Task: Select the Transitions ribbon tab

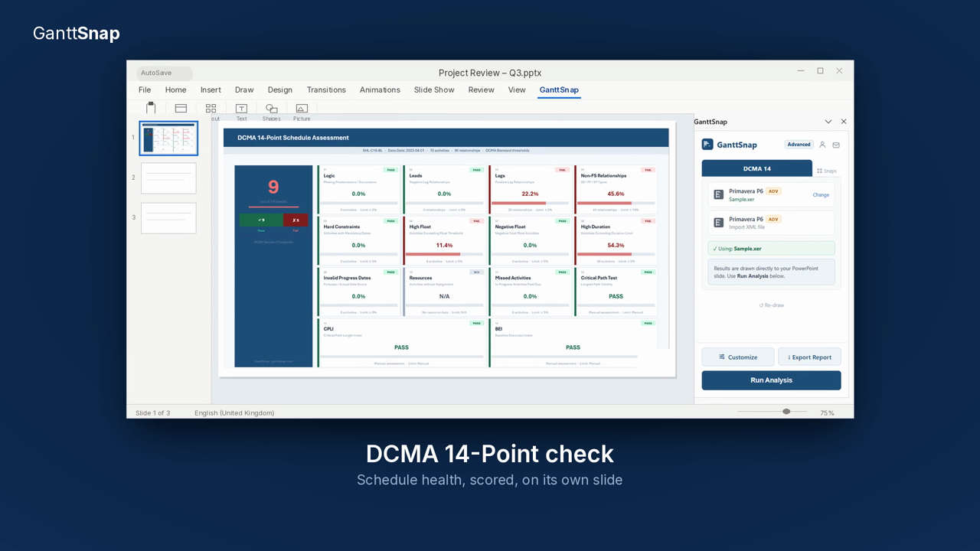Action: [x=326, y=90]
